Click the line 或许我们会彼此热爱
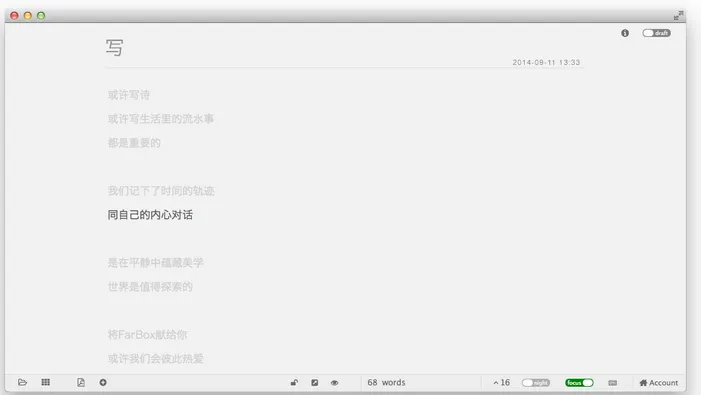 click(x=156, y=358)
